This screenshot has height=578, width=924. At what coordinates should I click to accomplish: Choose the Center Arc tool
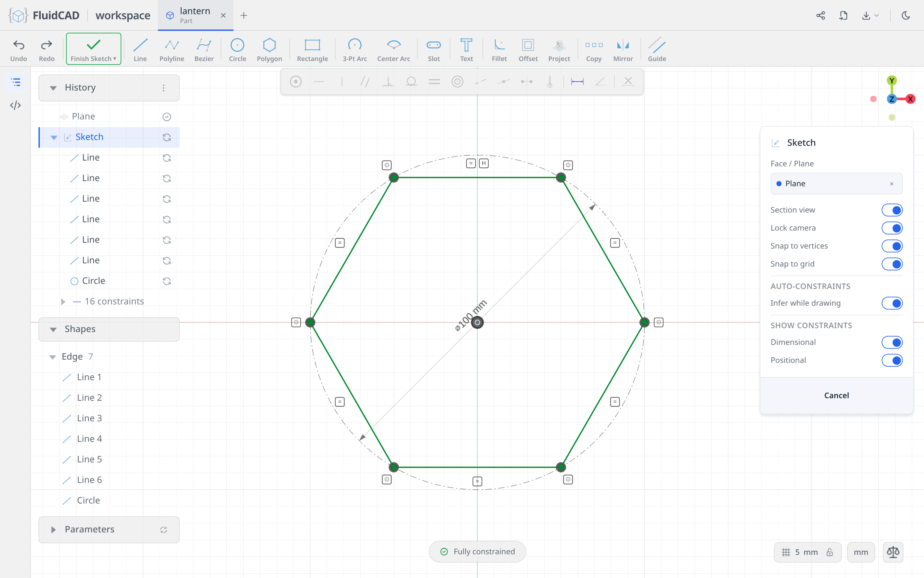[x=394, y=50]
